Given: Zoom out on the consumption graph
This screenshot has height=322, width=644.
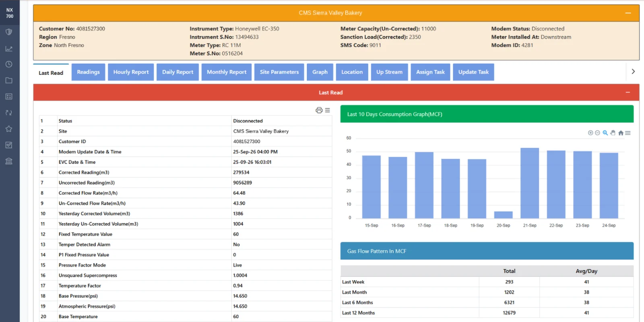Looking at the screenshot, I should coord(598,133).
